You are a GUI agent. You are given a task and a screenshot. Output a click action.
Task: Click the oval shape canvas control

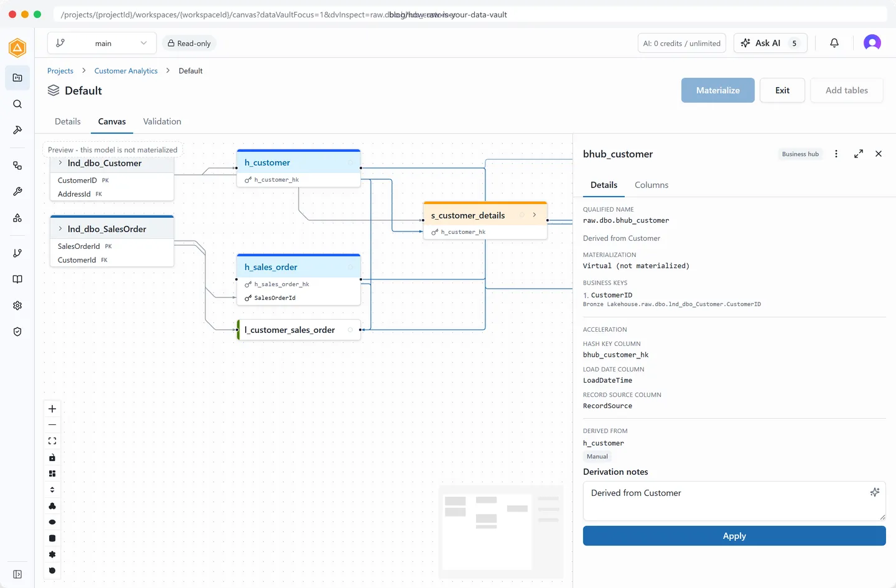tap(52, 522)
